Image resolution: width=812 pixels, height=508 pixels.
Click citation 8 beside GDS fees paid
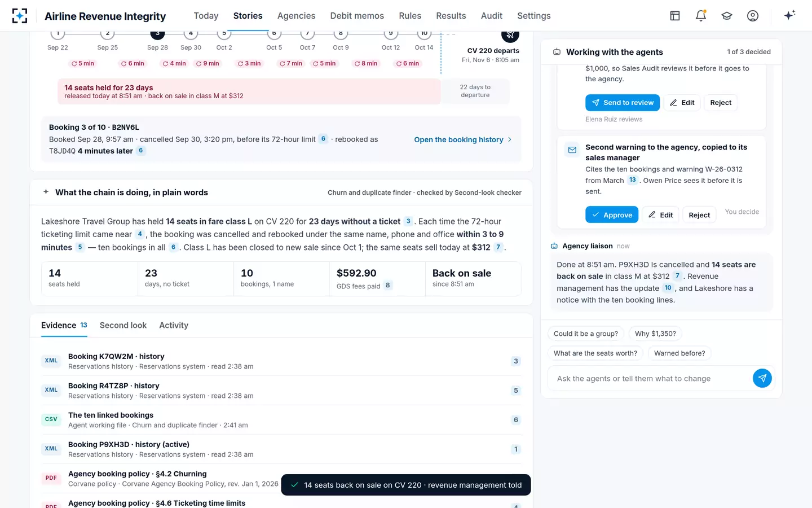[x=387, y=285]
